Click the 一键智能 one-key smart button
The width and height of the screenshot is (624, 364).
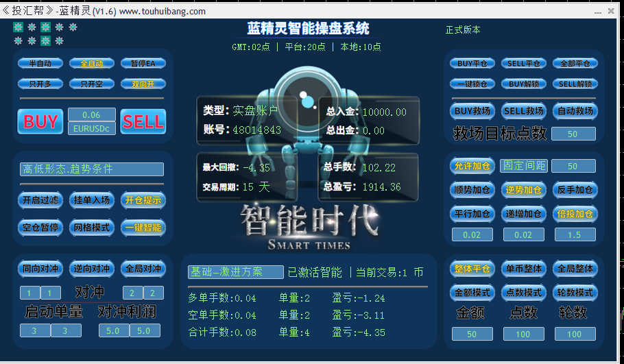143,228
